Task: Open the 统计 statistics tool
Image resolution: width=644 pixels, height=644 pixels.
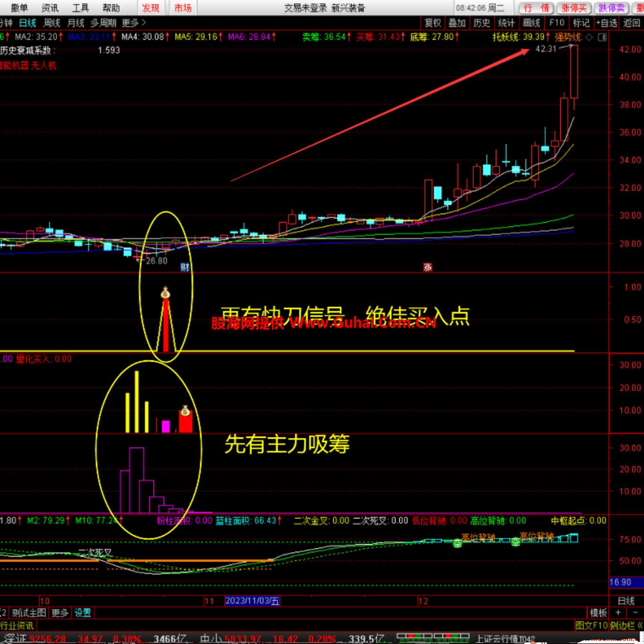Action: (x=506, y=22)
